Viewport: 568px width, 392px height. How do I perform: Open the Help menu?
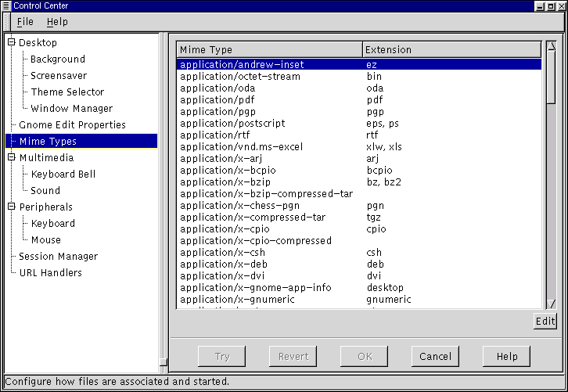(x=57, y=22)
